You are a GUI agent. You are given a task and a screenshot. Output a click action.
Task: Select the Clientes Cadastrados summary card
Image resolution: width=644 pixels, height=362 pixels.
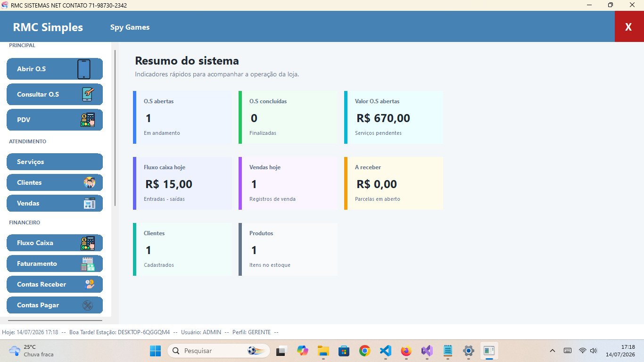click(182, 249)
